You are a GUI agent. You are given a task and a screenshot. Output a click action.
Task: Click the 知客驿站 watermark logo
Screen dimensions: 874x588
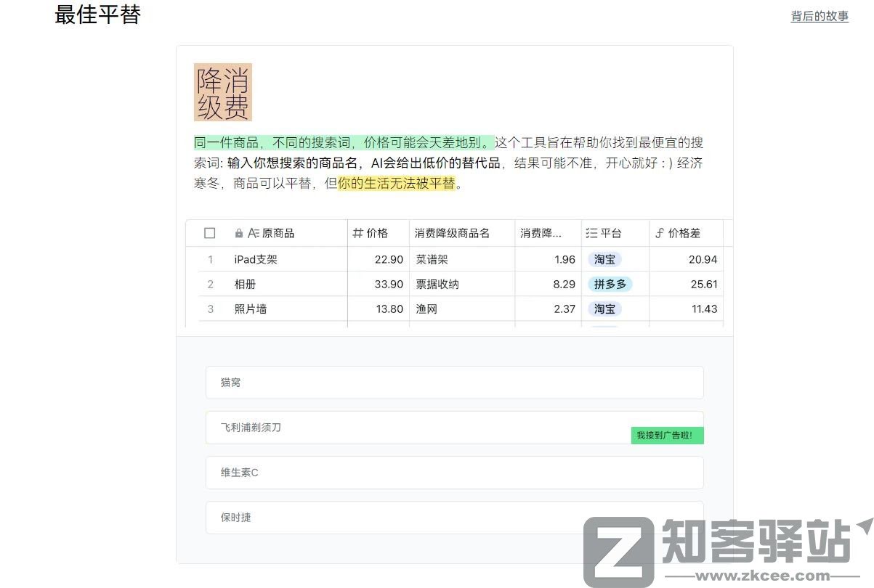click(727, 550)
